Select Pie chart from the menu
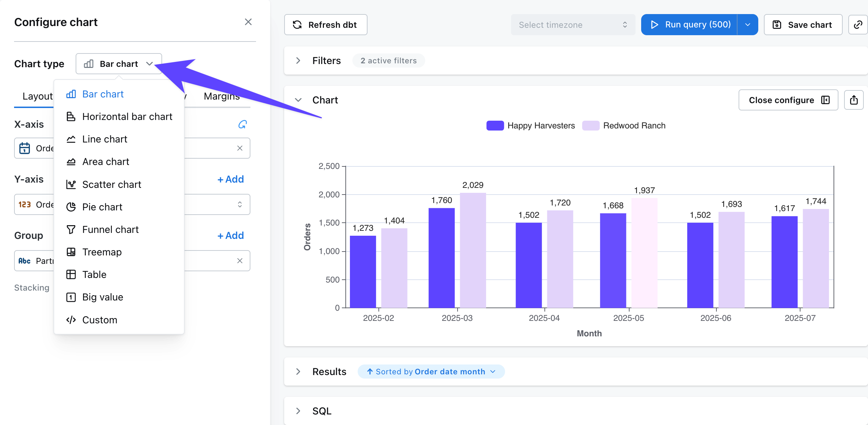Viewport: 868px width, 425px height. click(102, 207)
